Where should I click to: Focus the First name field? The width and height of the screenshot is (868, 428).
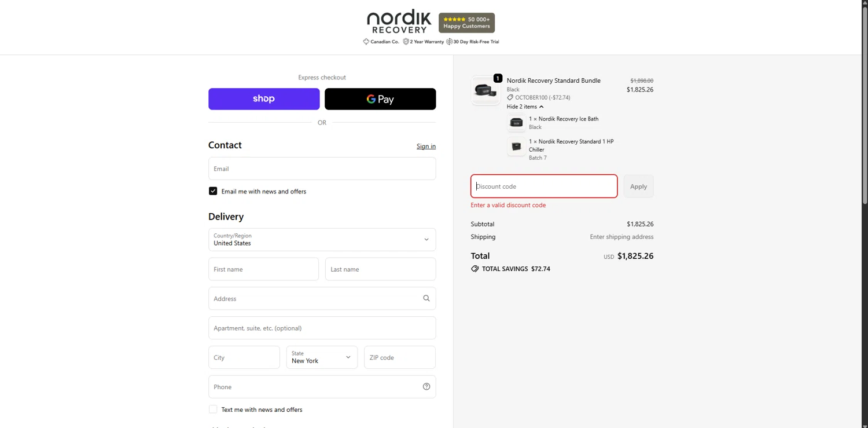[263, 269]
